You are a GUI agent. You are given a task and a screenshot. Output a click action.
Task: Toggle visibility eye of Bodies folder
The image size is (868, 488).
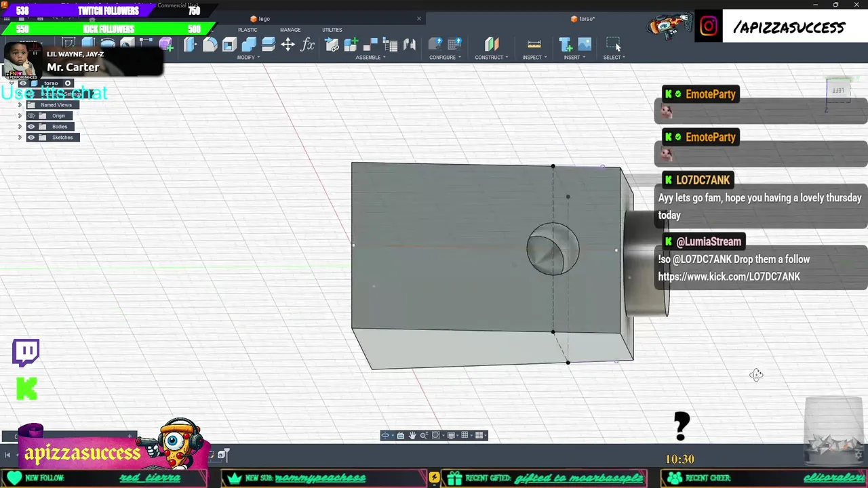(x=31, y=127)
